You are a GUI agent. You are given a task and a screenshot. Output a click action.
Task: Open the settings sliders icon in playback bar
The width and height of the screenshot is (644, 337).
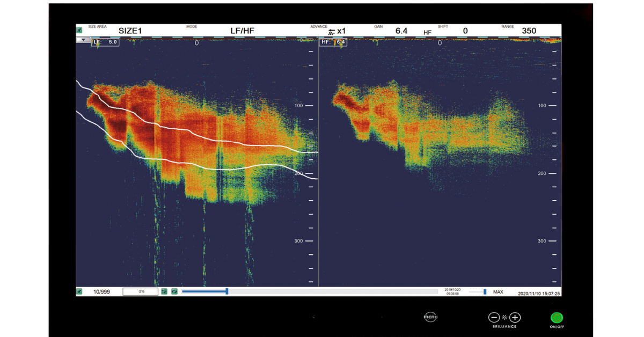(x=164, y=291)
